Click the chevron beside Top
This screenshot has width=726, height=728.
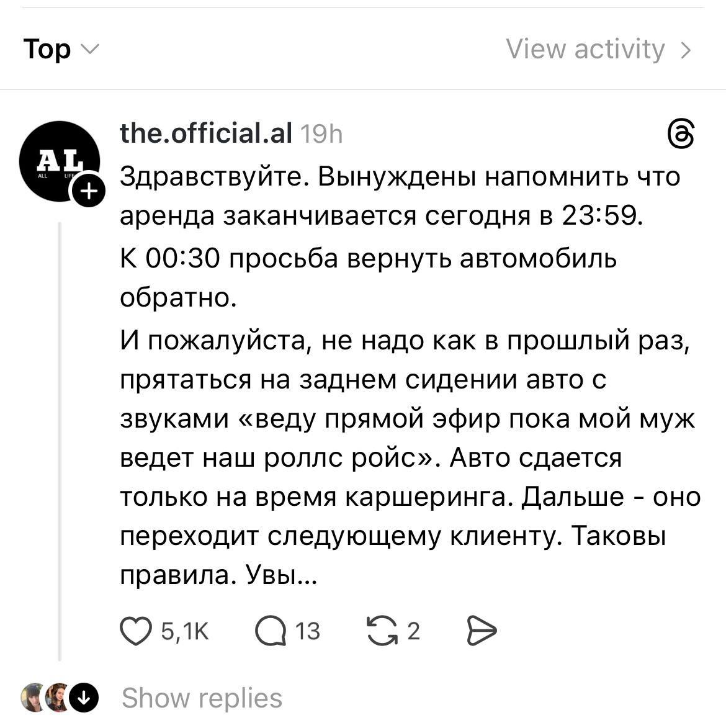pos(89,49)
